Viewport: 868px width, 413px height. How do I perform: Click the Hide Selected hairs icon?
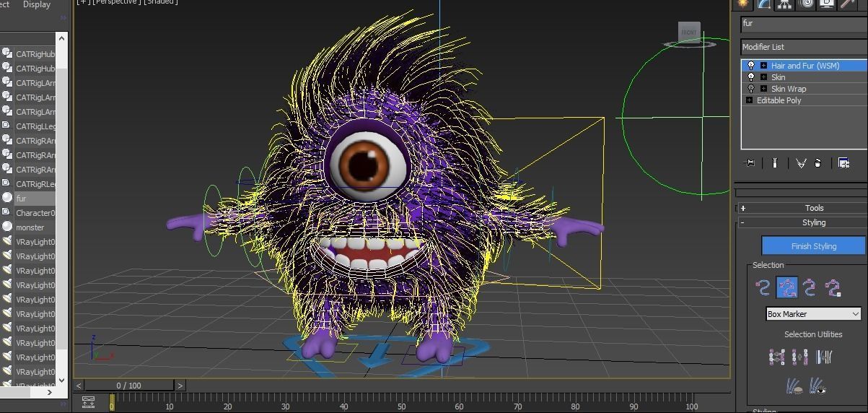click(x=794, y=386)
